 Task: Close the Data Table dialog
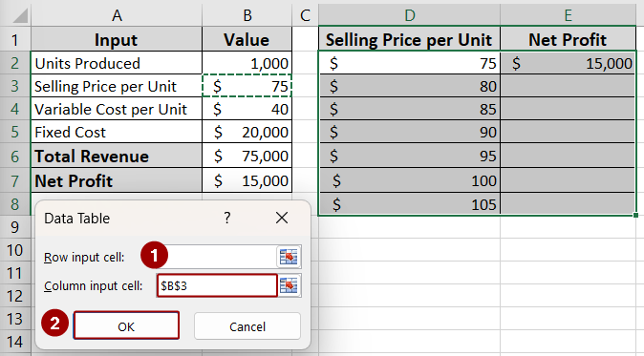tap(282, 218)
